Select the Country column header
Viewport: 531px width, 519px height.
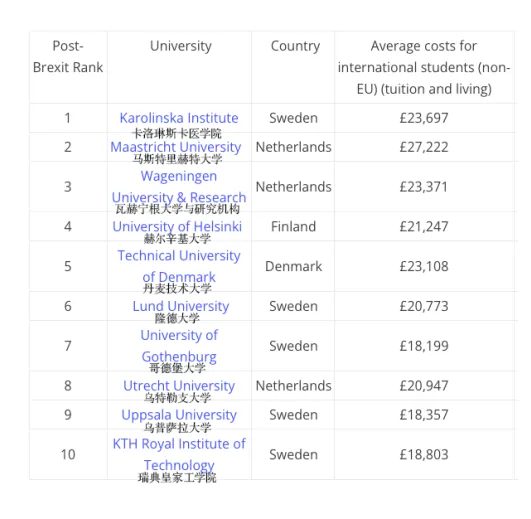point(295,46)
